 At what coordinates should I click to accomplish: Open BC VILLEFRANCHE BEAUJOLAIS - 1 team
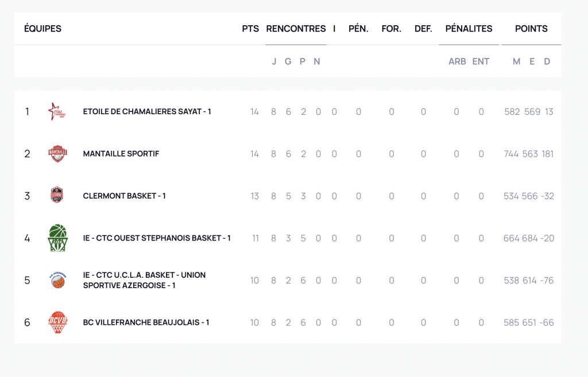pyautogui.click(x=146, y=322)
